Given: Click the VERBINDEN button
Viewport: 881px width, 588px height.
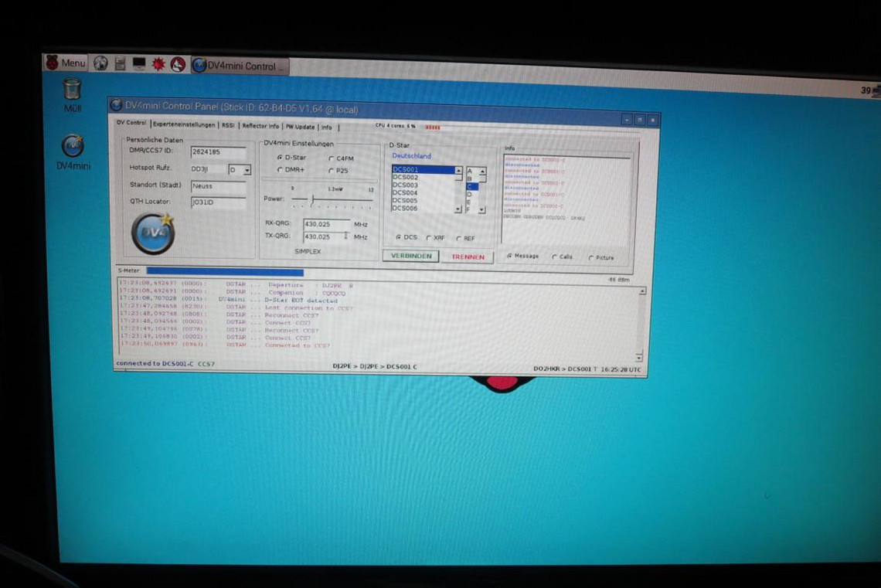Looking at the screenshot, I should (410, 256).
